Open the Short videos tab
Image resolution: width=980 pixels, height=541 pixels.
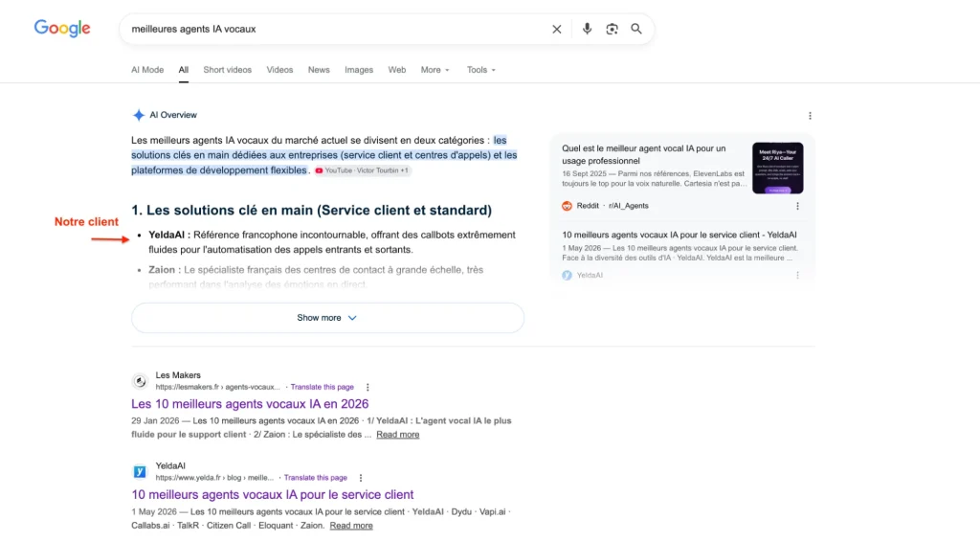[x=228, y=70]
